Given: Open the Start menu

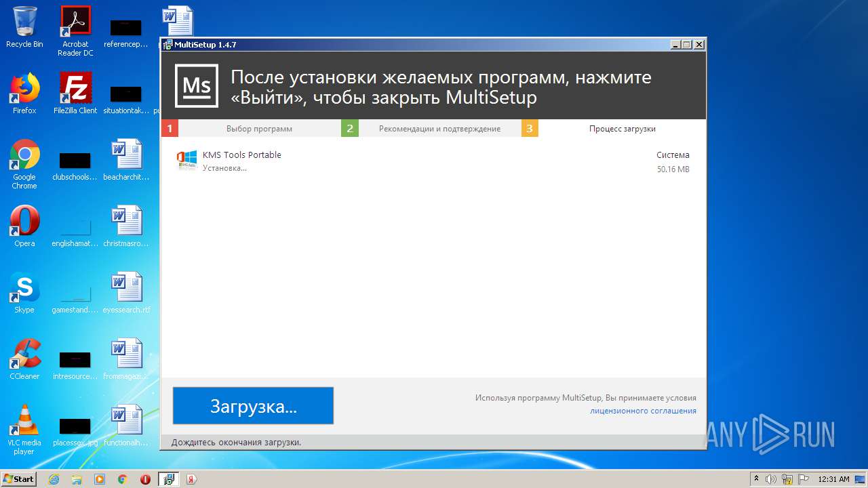Looking at the screenshot, I should click(x=18, y=479).
